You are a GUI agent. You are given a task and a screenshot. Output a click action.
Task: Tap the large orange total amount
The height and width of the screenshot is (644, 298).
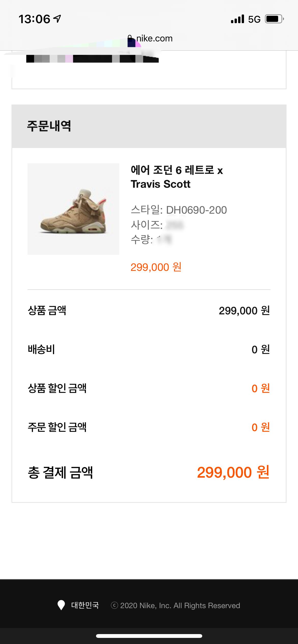[233, 472]
